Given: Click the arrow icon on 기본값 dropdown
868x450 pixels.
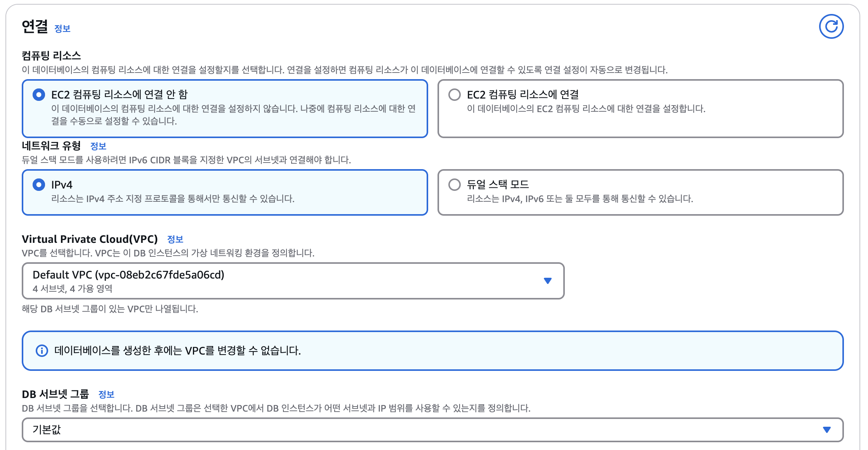Looking at the screenshot, I should point(826,430).
